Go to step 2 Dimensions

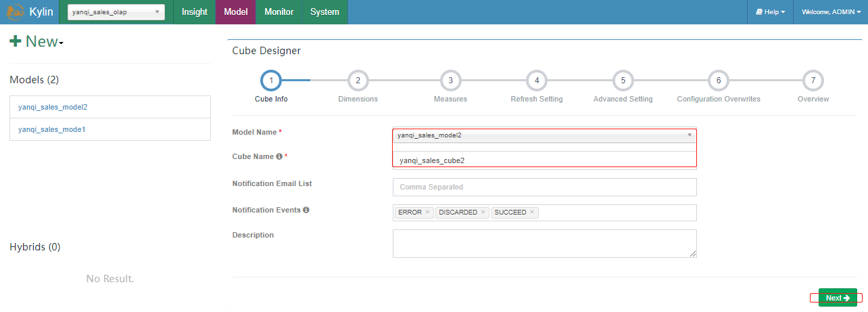coord(358,81)
